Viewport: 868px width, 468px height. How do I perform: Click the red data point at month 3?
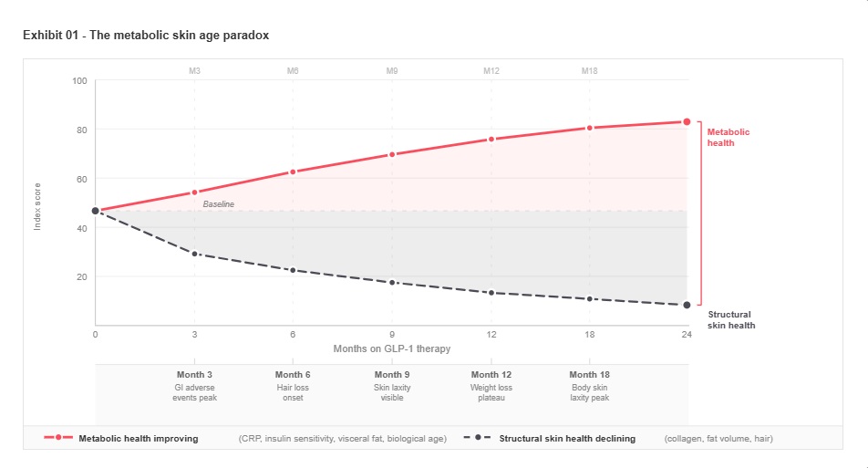194,192
